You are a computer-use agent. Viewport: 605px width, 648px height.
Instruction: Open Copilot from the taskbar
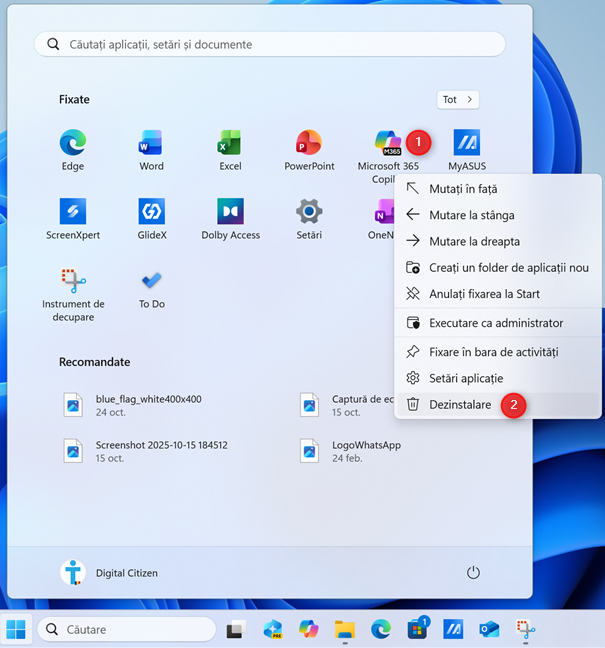(x=309, y=629)
